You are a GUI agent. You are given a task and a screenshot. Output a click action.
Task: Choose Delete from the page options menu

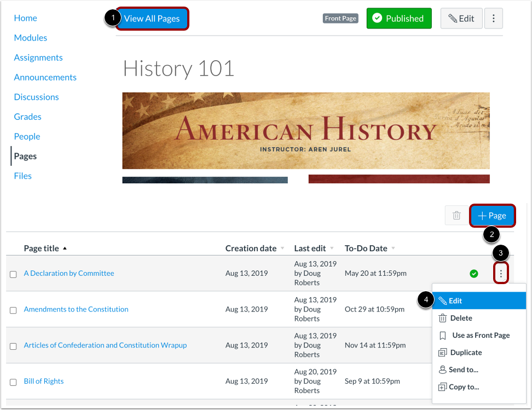[x=479, y=318]
